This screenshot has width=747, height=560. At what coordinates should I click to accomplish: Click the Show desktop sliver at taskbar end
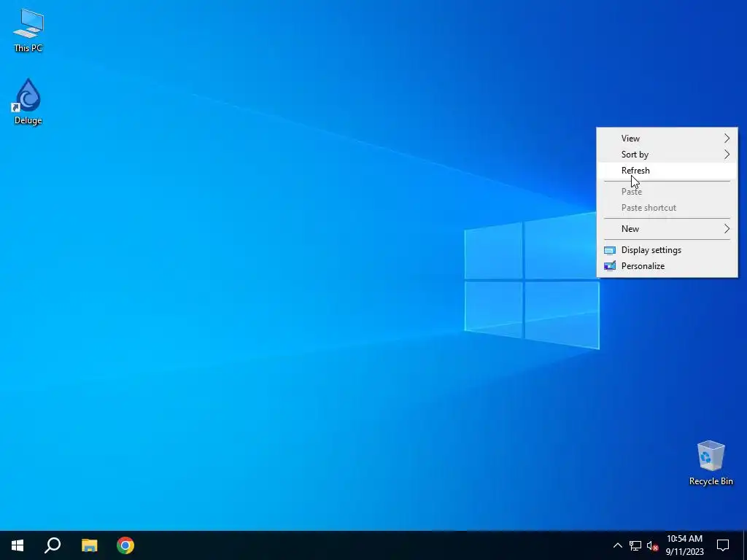[x=745, y=545]
